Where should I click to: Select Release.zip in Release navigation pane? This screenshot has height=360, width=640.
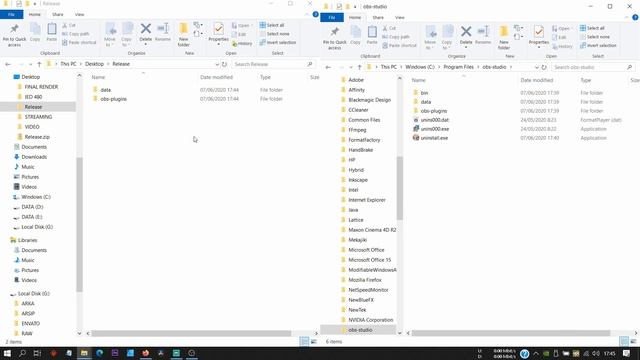(37, 137)
